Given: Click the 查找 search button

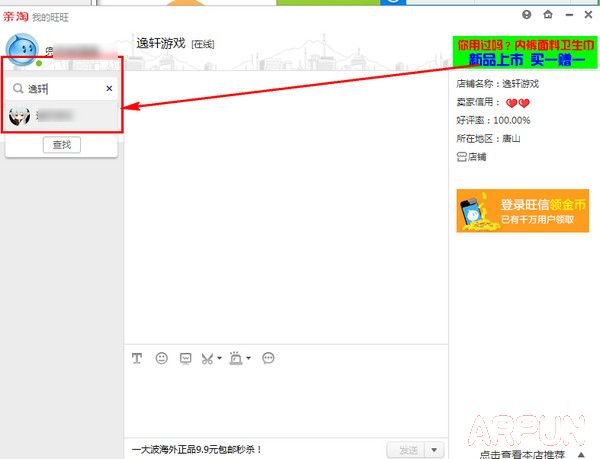Looking at the screenshot, I should [62, 145].
